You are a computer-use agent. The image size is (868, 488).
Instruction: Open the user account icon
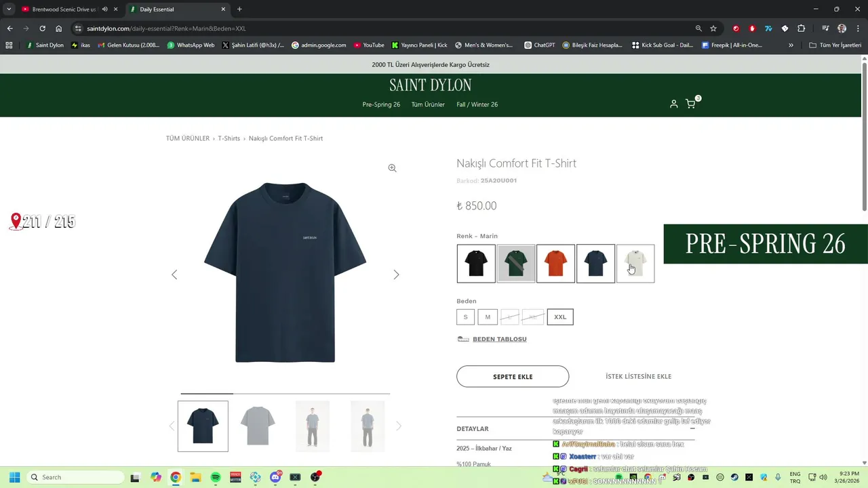click(673, 104)
